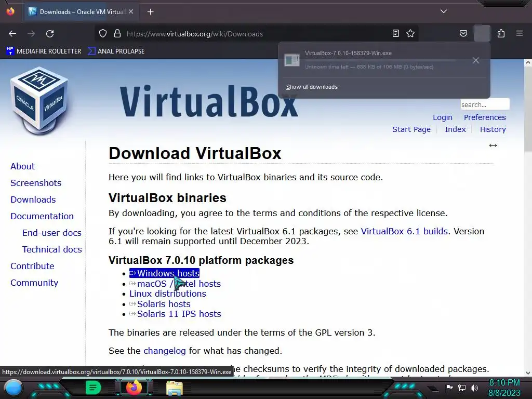Screen dimensions: 532x399
Task: Open the History link
Action: click(x=493, y=129)
